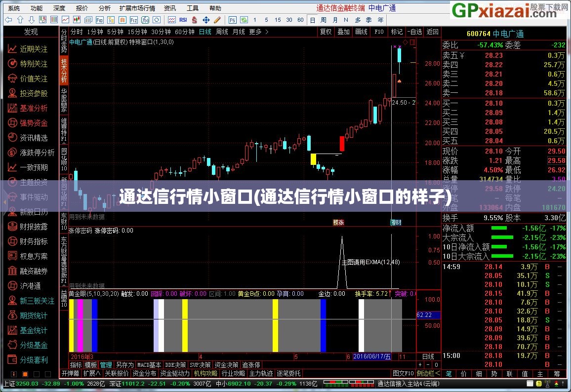571x392 pixels.
Task: Click the line chart toolbar icon
Action: coord(65,20)
